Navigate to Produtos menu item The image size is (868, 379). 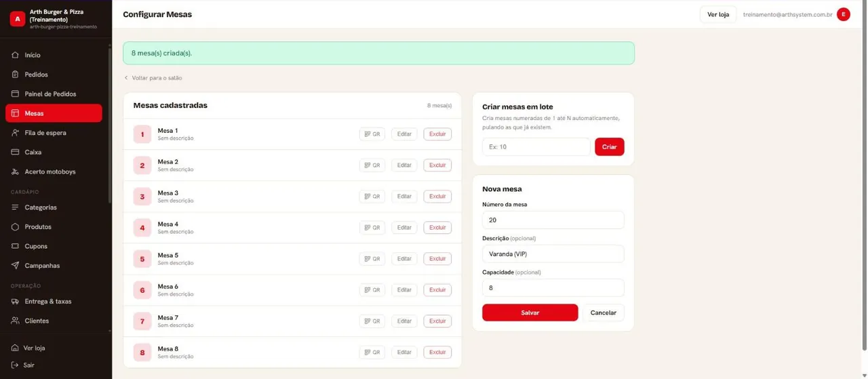pos(54,226)
